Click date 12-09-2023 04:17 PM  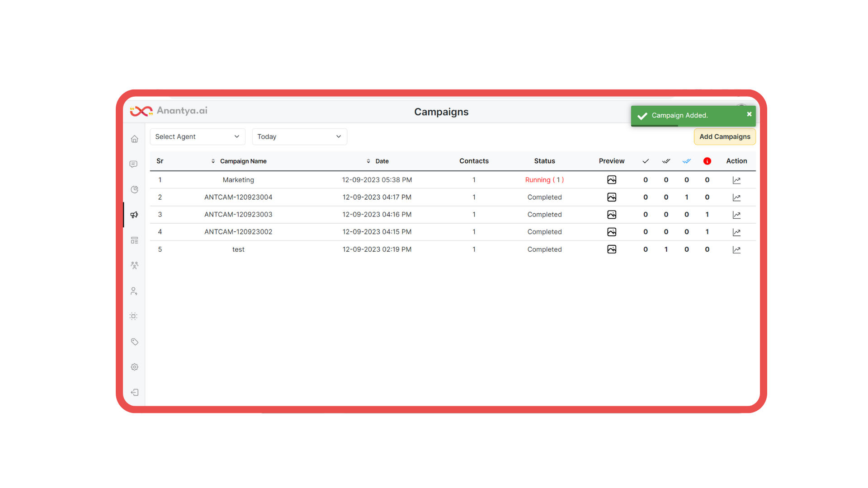(377, 197)
